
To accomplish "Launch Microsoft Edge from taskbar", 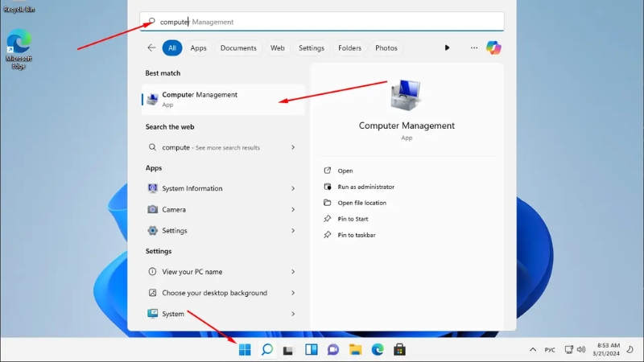I will tap(378, 350).
